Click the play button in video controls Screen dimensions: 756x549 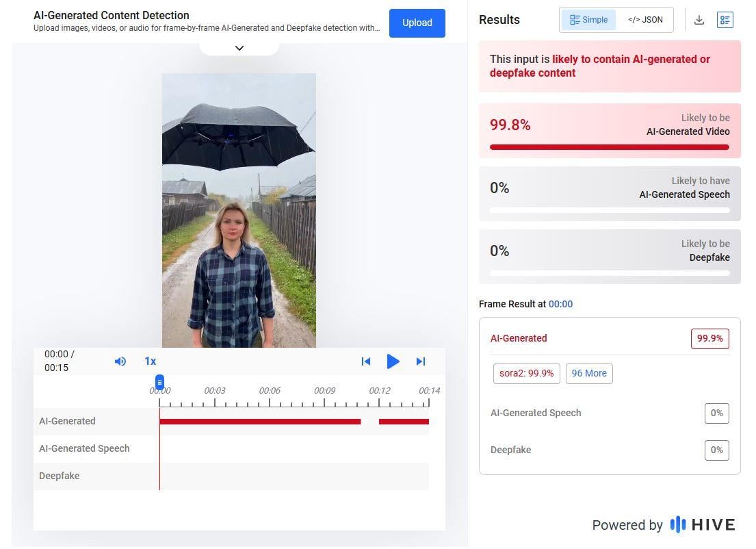click(393, 361)
